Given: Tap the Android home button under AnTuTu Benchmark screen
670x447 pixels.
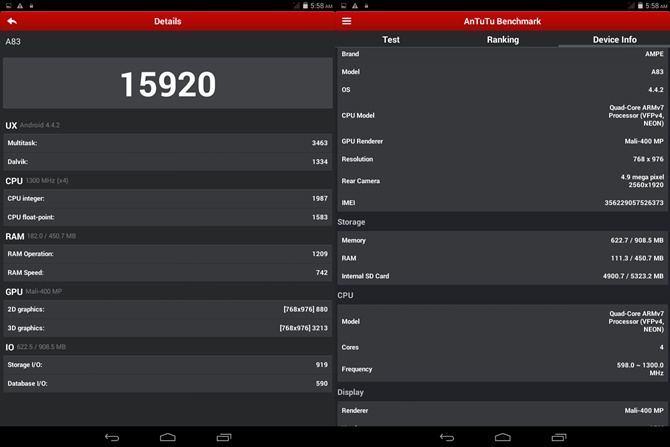Looking at the screenshot, I should pyautogui.click(x=502, y=437).
